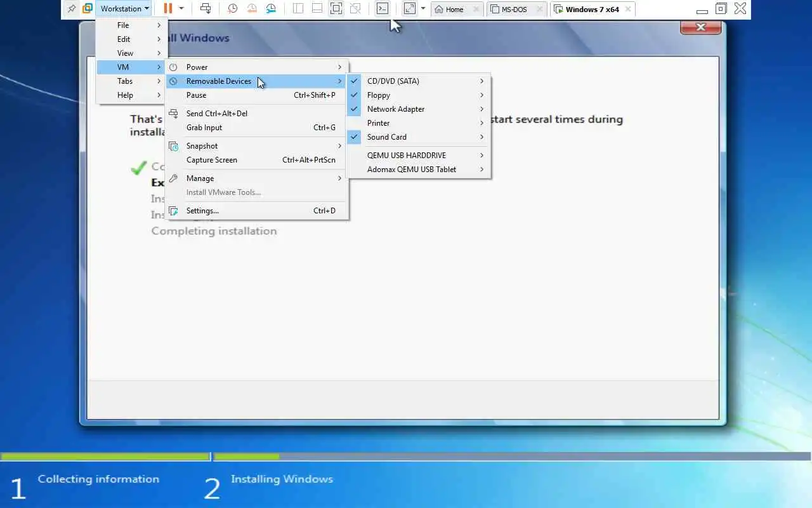Viewport: 812px width, 508px height.
Task: Click the Manage wrench icon
Action: [x=173, y=178]
